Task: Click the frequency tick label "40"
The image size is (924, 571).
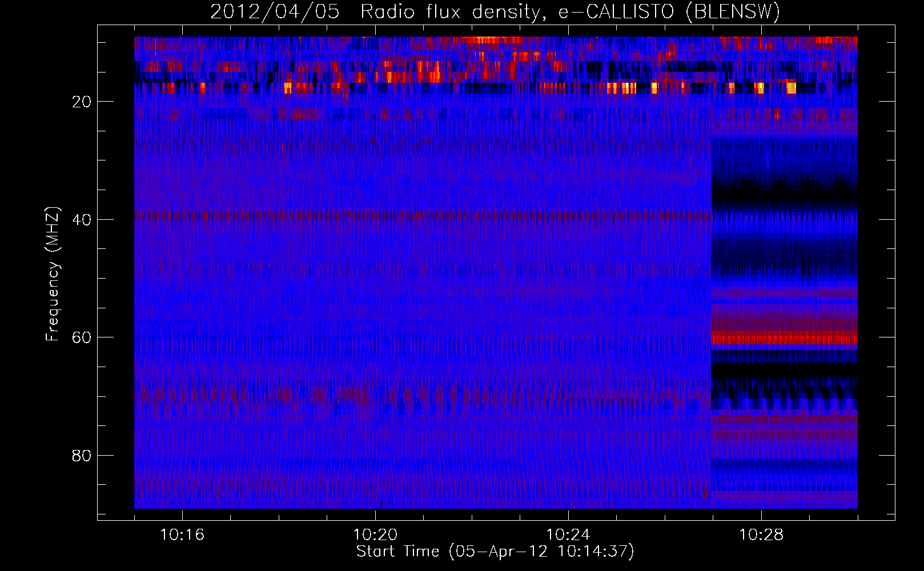Action: coord(82,220)
